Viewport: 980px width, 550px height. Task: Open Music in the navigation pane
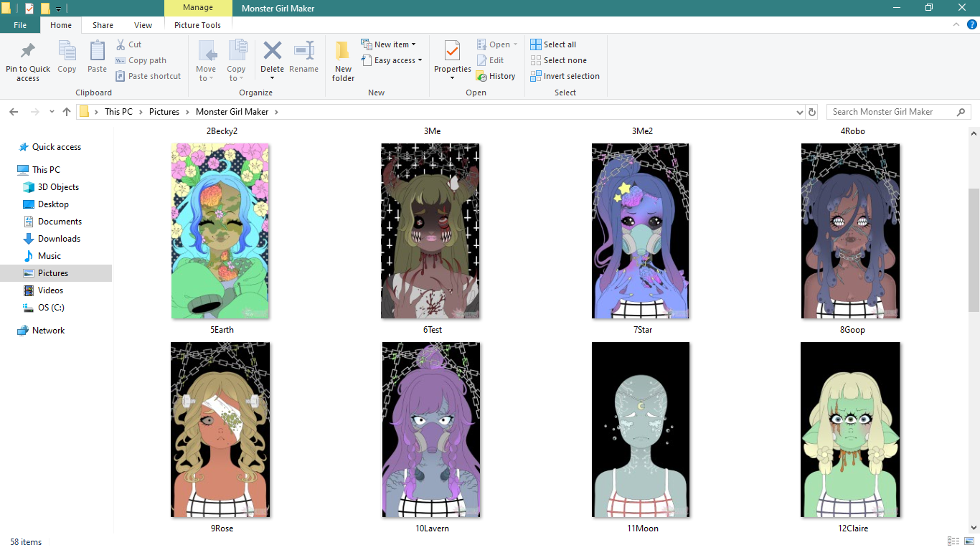pos(50,256)
